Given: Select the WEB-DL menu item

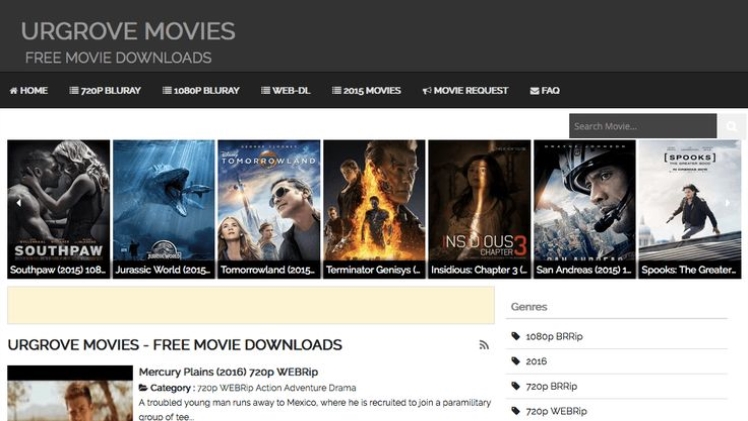Looking at the screenshot, I should [x=286, y=91].
